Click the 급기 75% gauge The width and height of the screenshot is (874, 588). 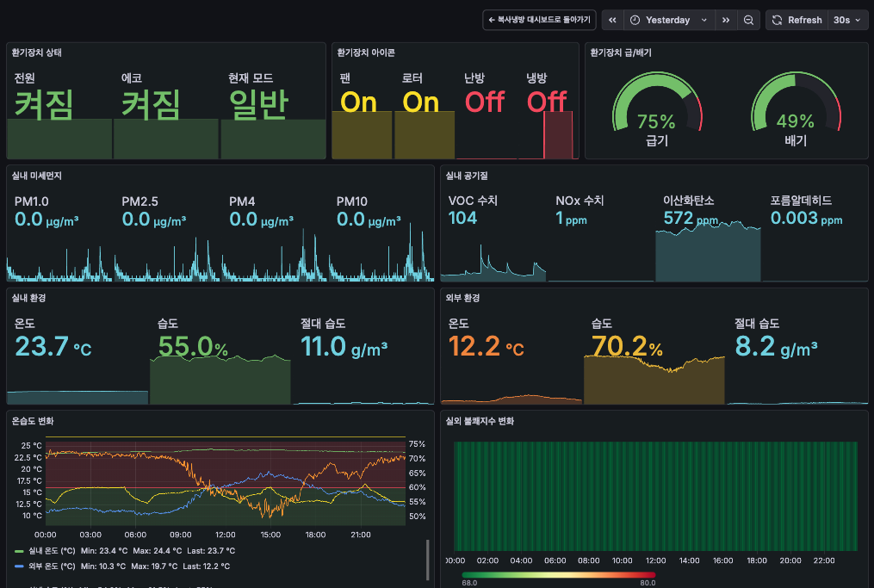point(656,110)
